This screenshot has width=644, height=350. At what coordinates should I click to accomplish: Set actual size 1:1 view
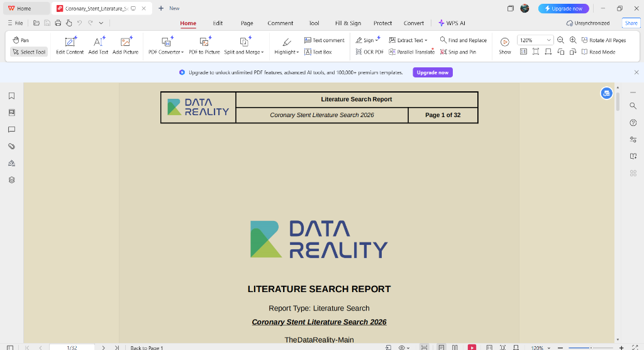click(523, 52)
